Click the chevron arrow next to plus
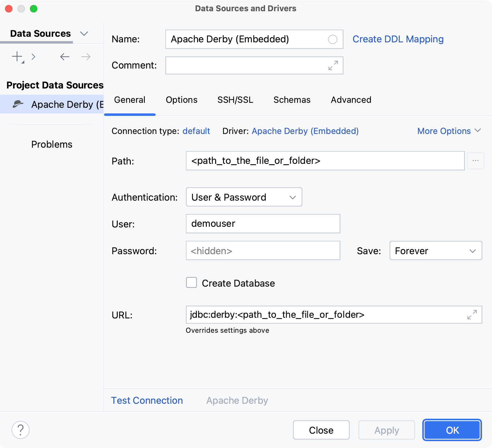The width and height of the screenshot is (492, 448). 33,57
